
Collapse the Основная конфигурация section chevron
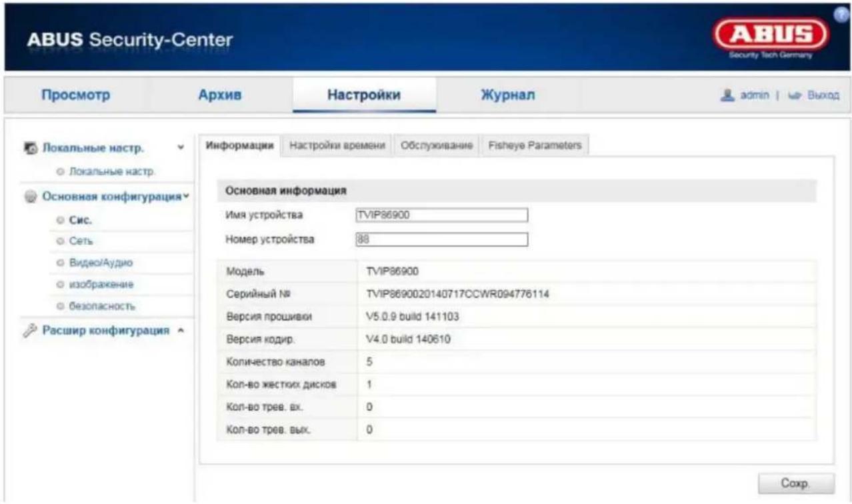[x=187, y=197]
